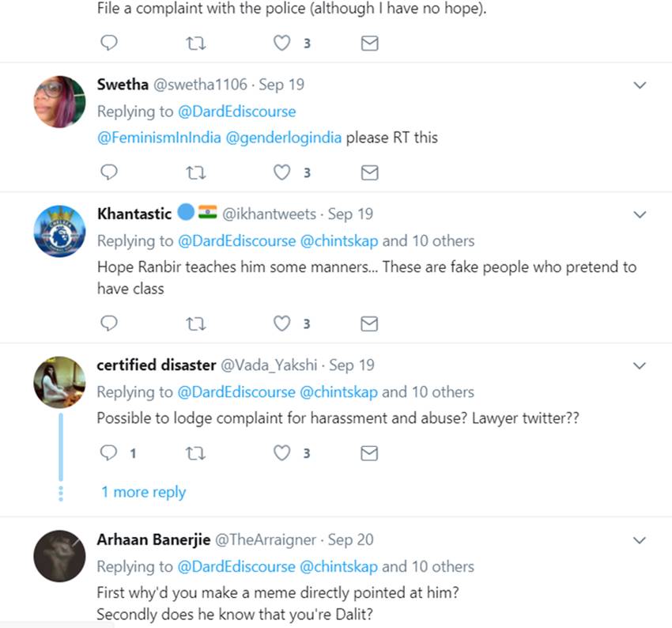Show 1 more reply in thread
Screen dimensions: 672x628
pos(143,492)
